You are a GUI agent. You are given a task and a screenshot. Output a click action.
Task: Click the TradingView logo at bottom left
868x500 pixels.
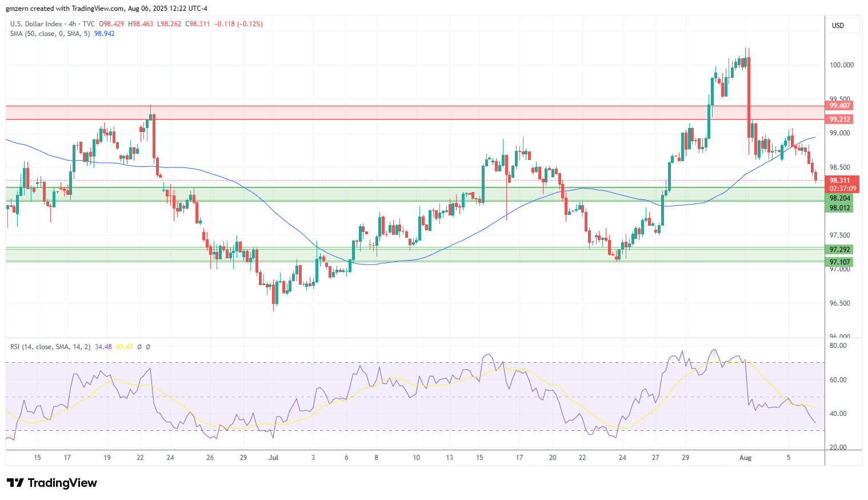[x=52, y=483]
